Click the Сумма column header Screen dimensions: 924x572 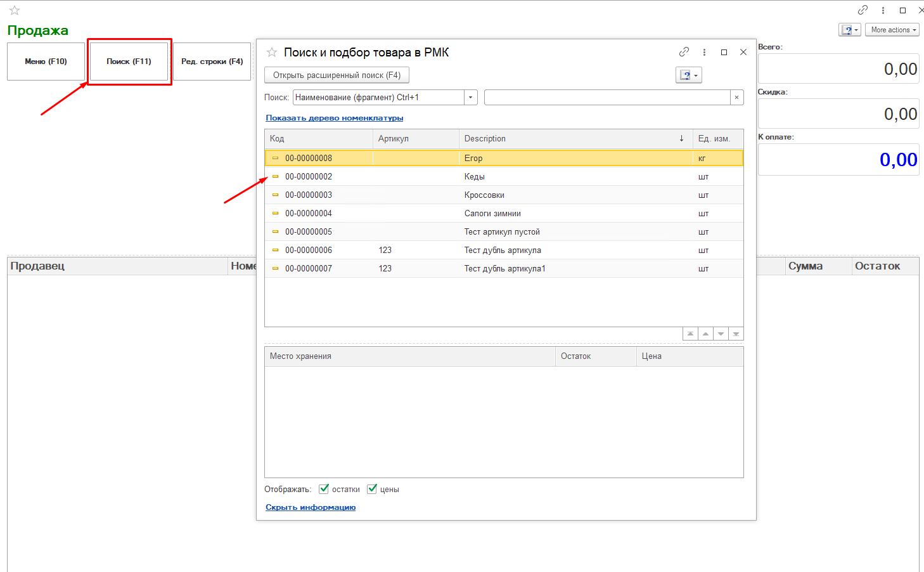pos(818,266)
